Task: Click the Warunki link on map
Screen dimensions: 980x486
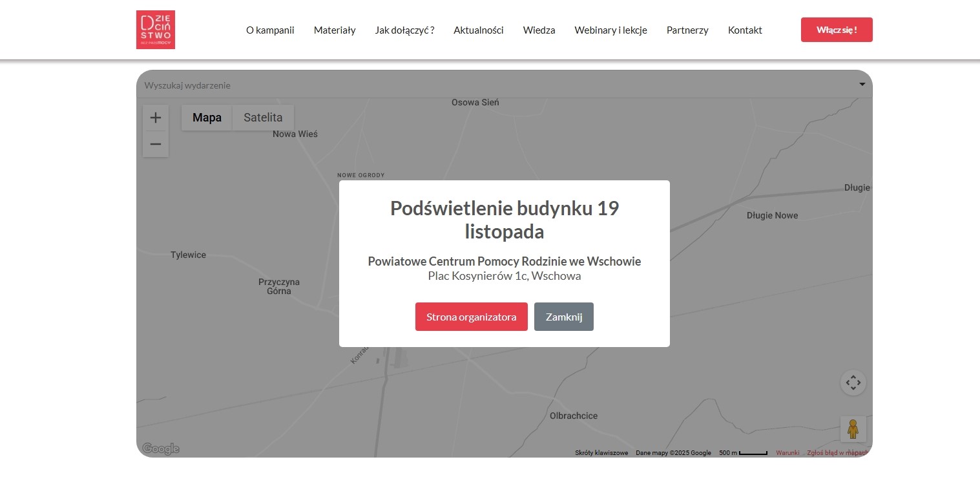Action: (787, 453)
